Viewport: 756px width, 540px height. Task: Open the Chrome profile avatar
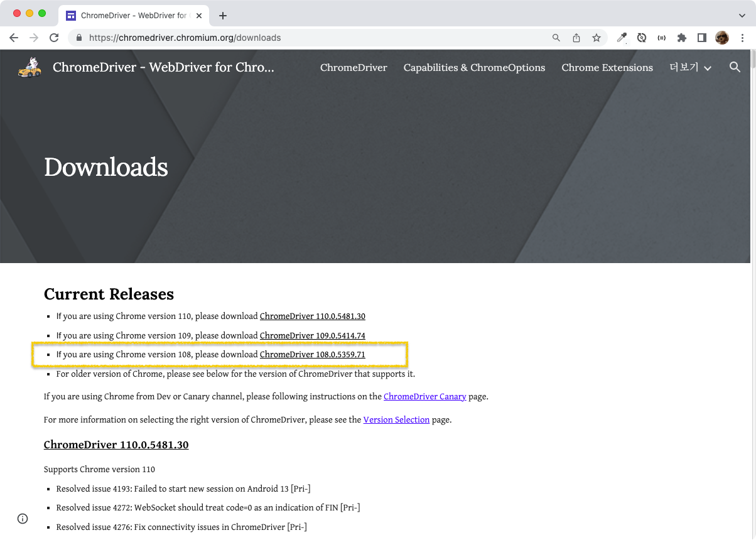722,38
